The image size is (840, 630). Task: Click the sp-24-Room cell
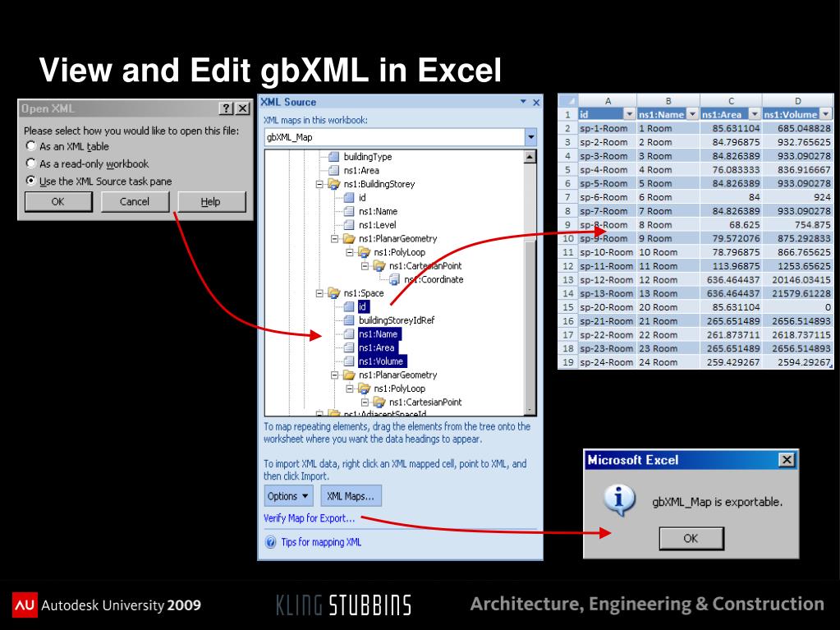(608, 362)
